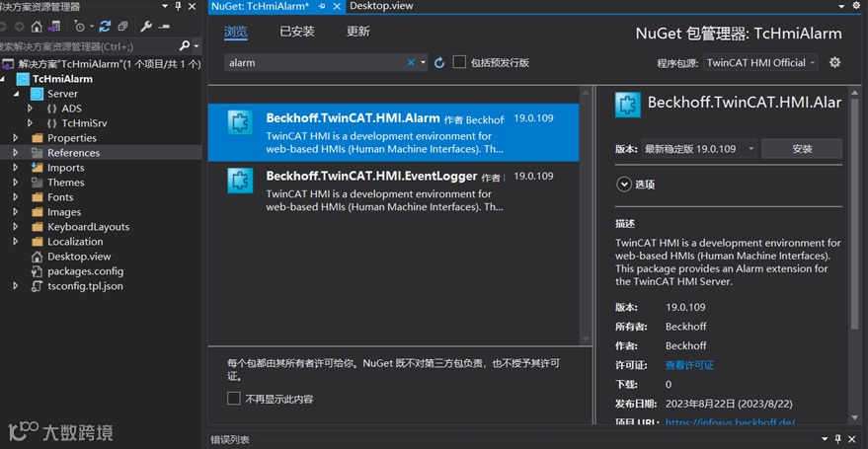Expand the TcHmiSrv tree node

click(x=30, y=123)
